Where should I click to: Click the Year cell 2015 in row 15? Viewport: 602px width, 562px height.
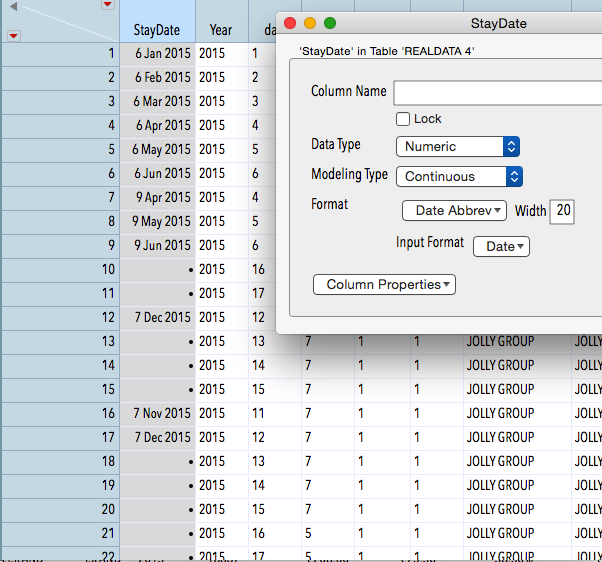pyautogui.click(x=222, y=390)
